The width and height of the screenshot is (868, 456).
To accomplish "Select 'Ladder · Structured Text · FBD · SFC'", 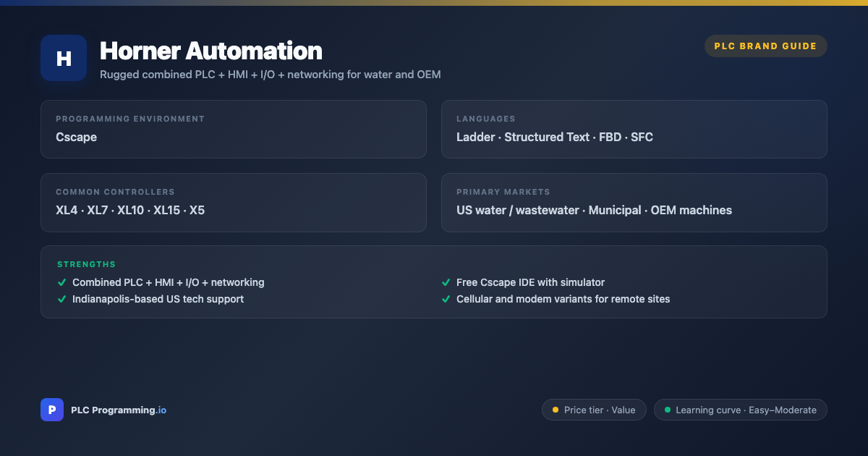I will [x=555, y=137].
